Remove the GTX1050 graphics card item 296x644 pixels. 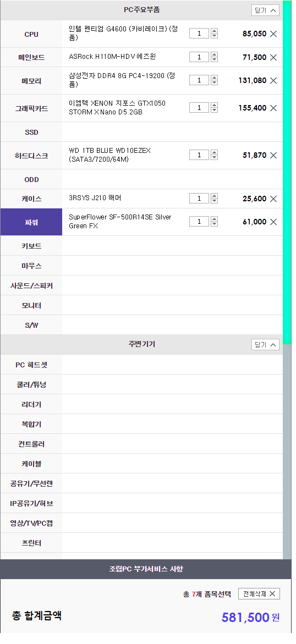273,108
